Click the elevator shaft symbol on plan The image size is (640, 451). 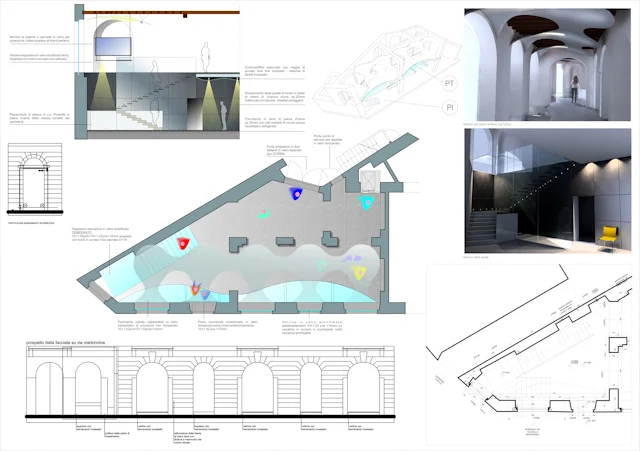[370, 180]
